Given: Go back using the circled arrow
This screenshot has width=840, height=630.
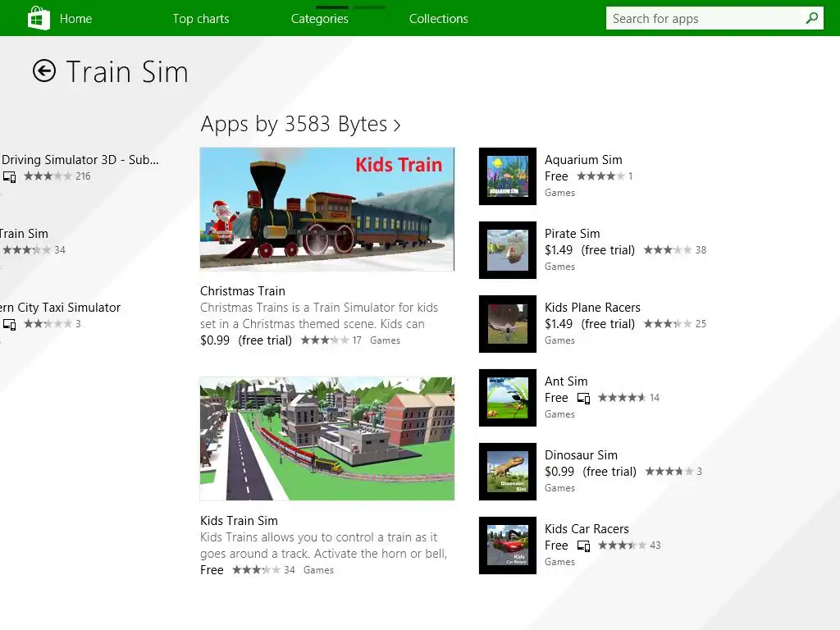Looking at the screenshot, I should (44, 71).
